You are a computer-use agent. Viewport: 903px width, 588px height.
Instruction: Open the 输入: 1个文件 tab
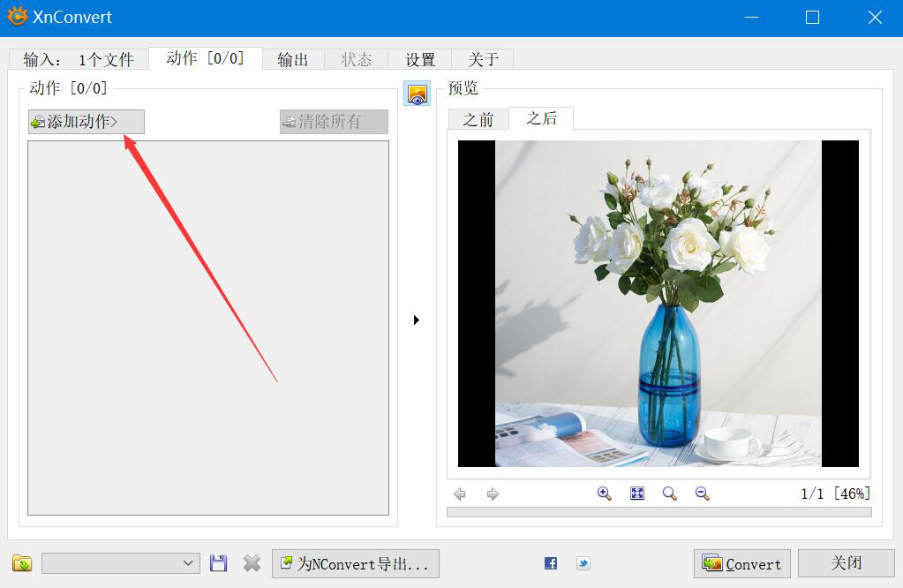79,59
